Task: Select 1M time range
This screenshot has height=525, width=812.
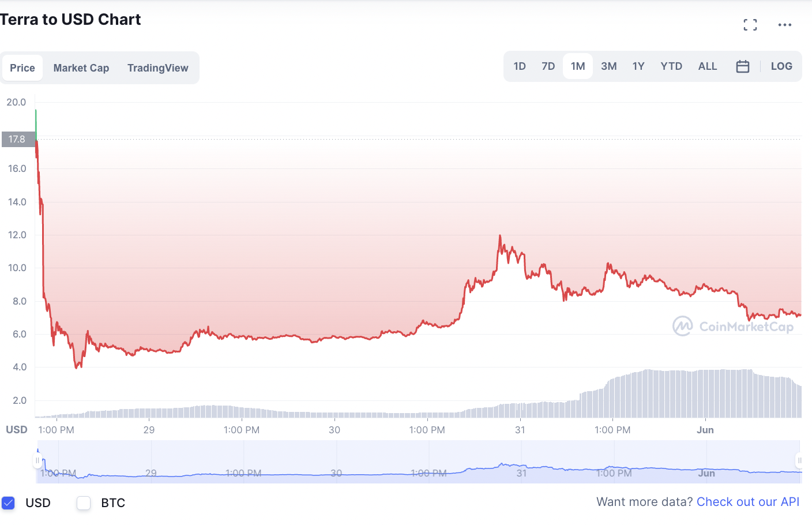Action: (578, 66)
